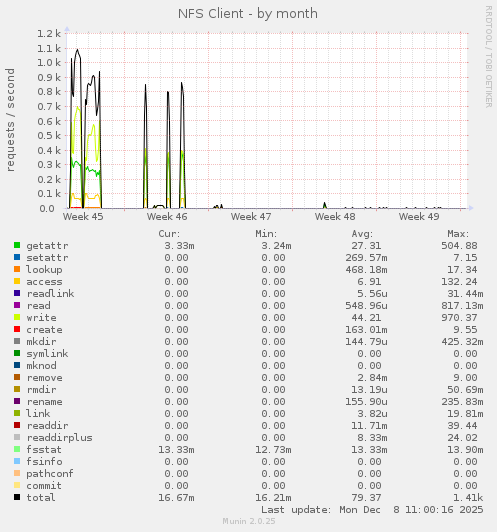497x532 pixels.
Task: Click getattr max value 504.88
Action: coord(459,245)
